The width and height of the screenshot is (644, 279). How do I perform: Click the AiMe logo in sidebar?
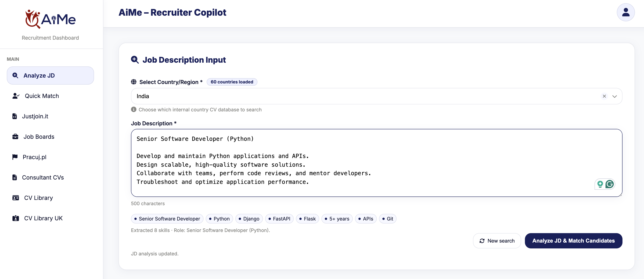coord(51,19)
